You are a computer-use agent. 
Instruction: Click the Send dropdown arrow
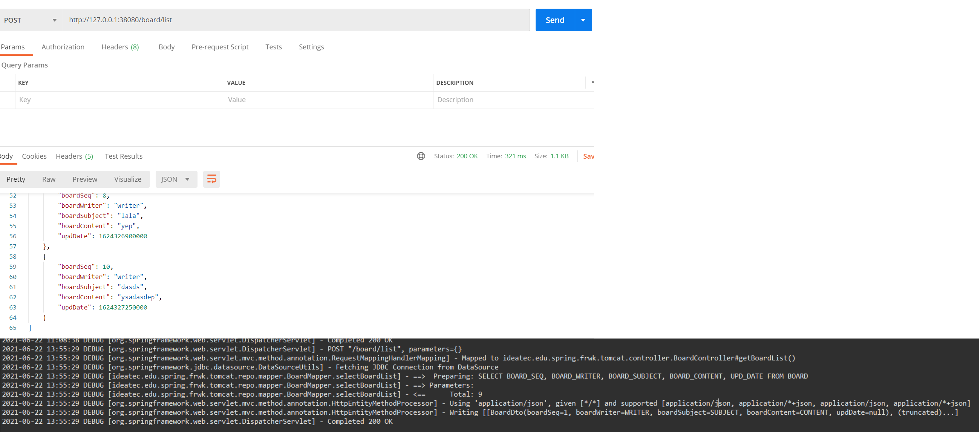tap(582, 19)
